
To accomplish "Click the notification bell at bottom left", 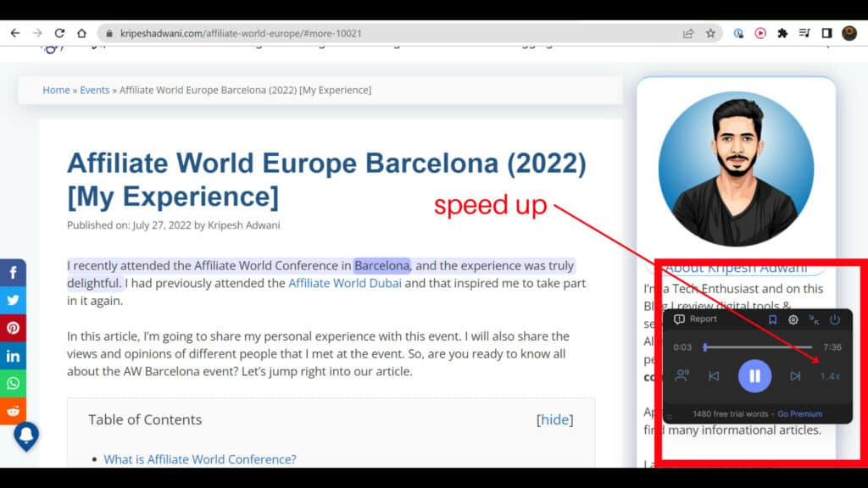I will [26, 436].
